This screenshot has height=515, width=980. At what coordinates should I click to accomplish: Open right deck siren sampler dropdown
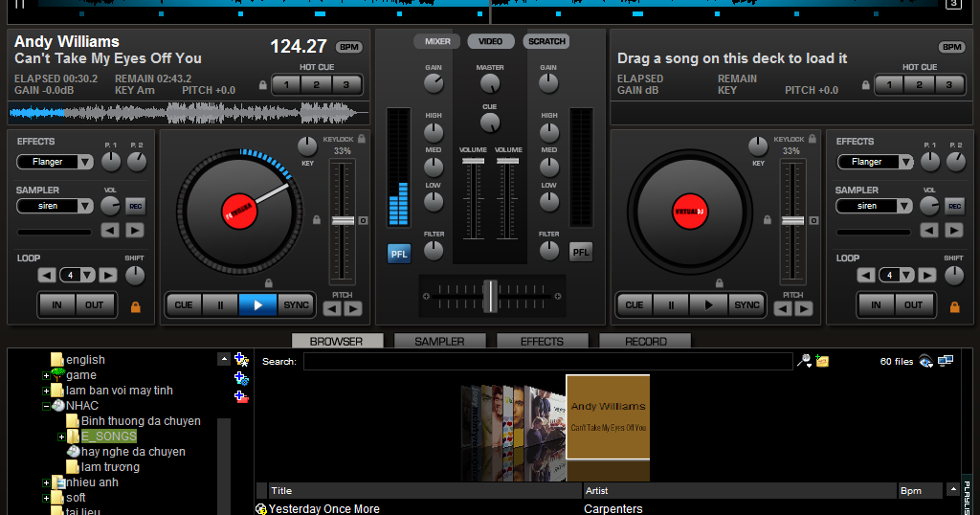point(903,206)
